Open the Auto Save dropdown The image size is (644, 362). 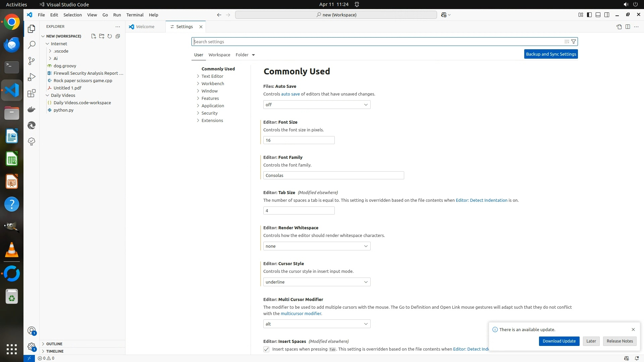pyautogui.click(x=317, y=105)
